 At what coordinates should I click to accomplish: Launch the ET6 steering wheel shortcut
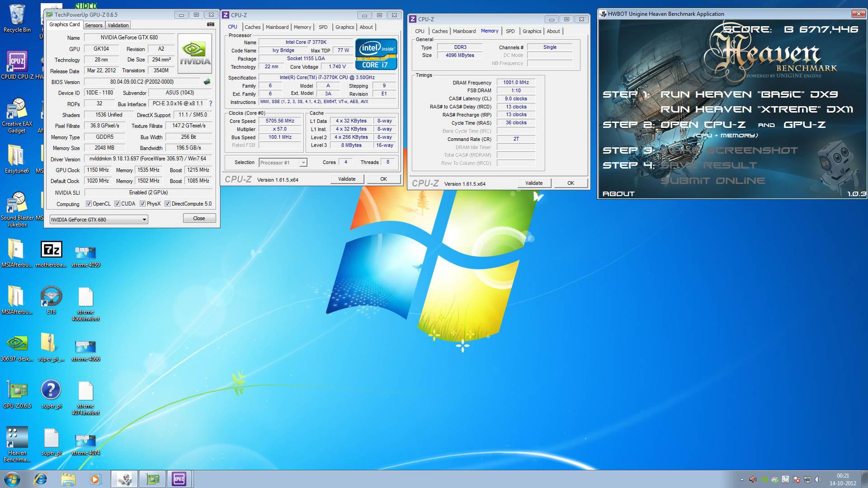tap(51, 300)
